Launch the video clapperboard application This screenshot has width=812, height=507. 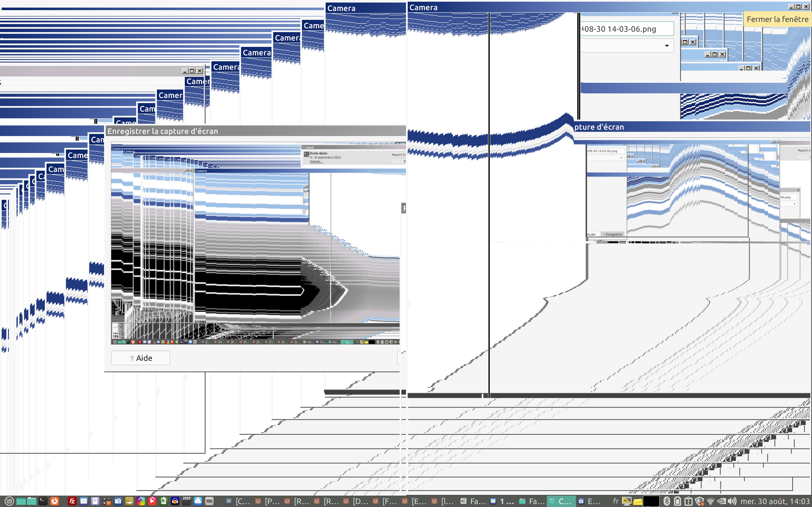click(x=187, y=501)
